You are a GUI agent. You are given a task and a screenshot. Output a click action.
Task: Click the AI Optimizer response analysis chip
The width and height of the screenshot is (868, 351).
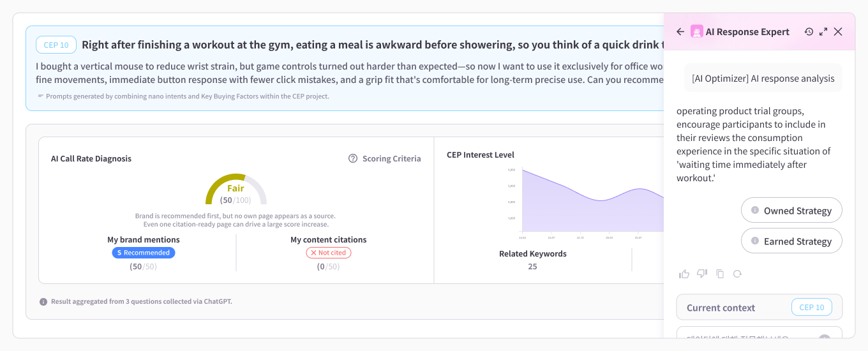pos(763,78)
